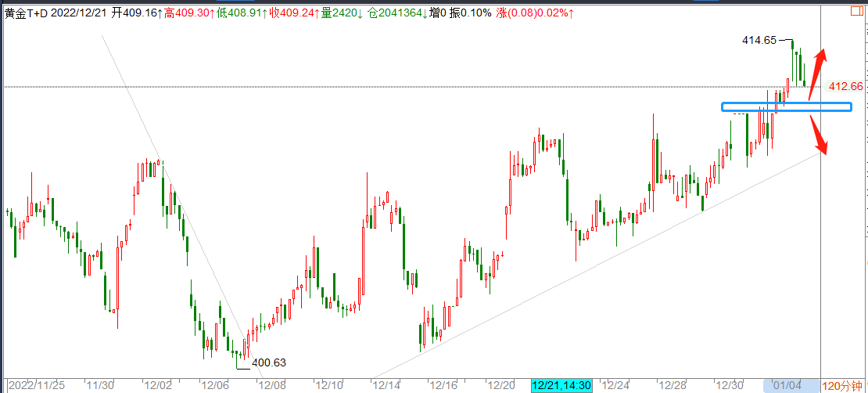The image size is (868, 393).
Task: Click the 12/20 date label on time axis
Action: click(x=501, y=385)
